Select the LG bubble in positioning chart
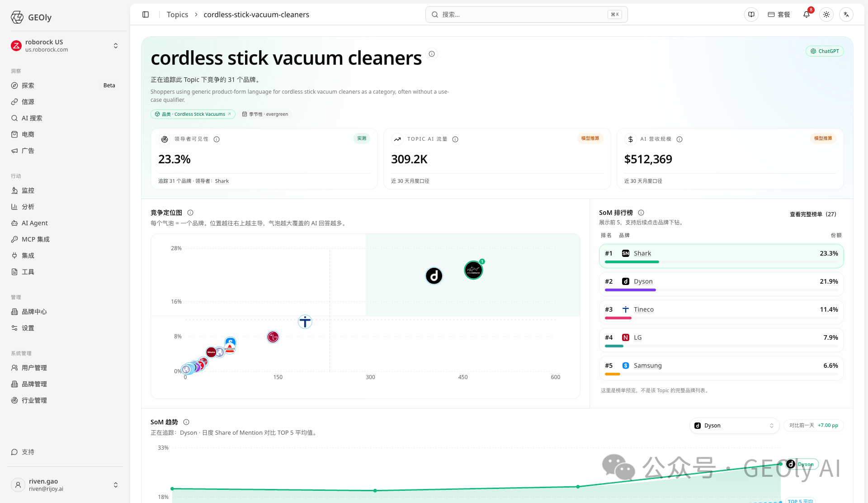Image resolution: width=868 pixels, height=503 pixels. point(273,337)
